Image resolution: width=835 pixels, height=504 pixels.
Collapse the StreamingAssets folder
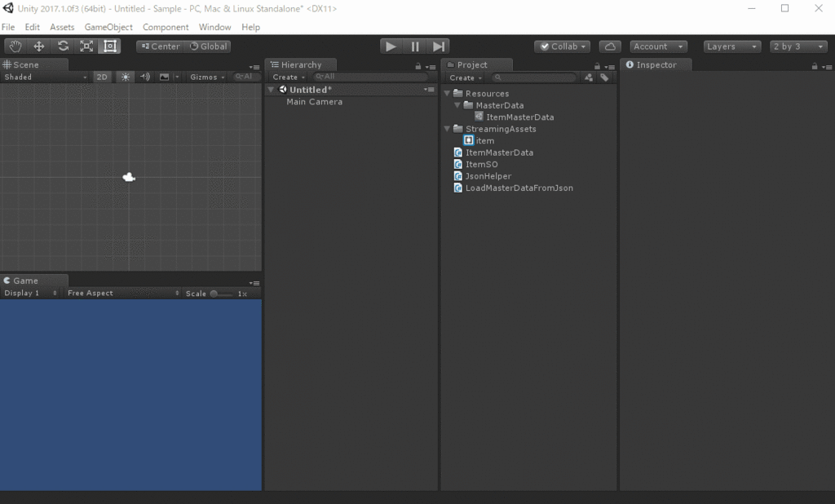448,128
